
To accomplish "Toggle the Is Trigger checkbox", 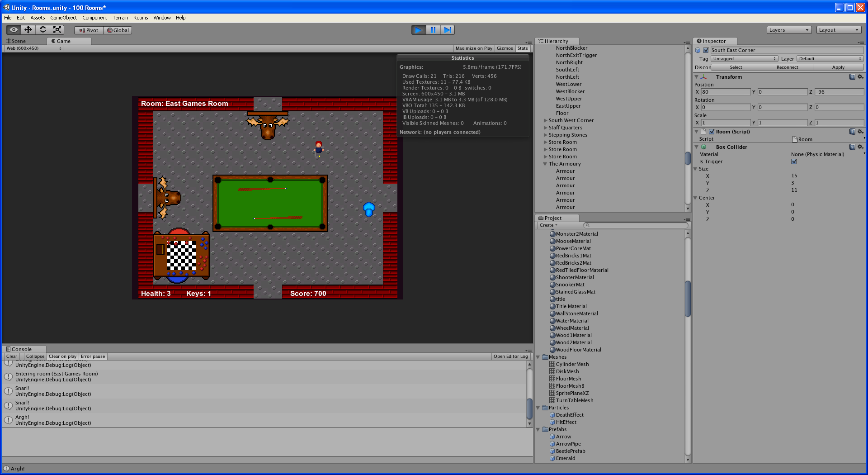I will (794, 161).
